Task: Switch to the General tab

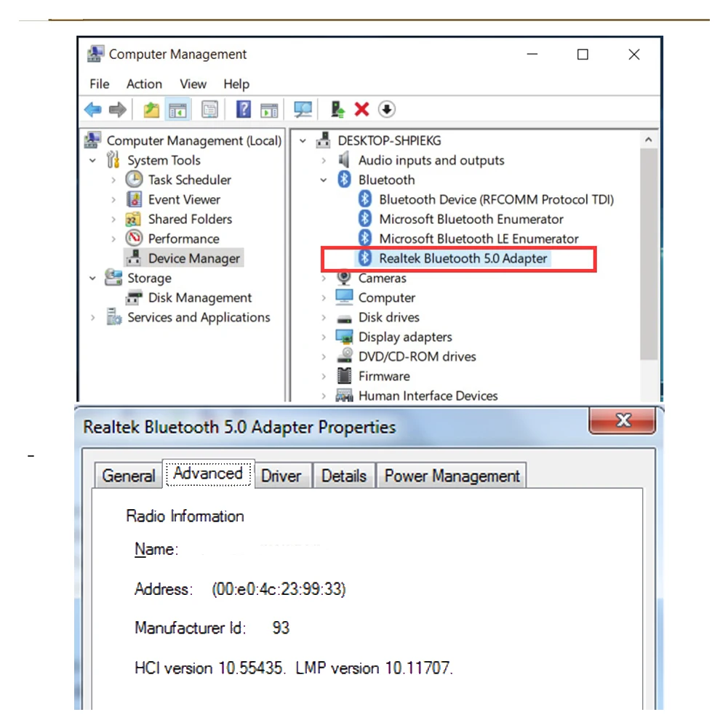Action: [129, 476]
